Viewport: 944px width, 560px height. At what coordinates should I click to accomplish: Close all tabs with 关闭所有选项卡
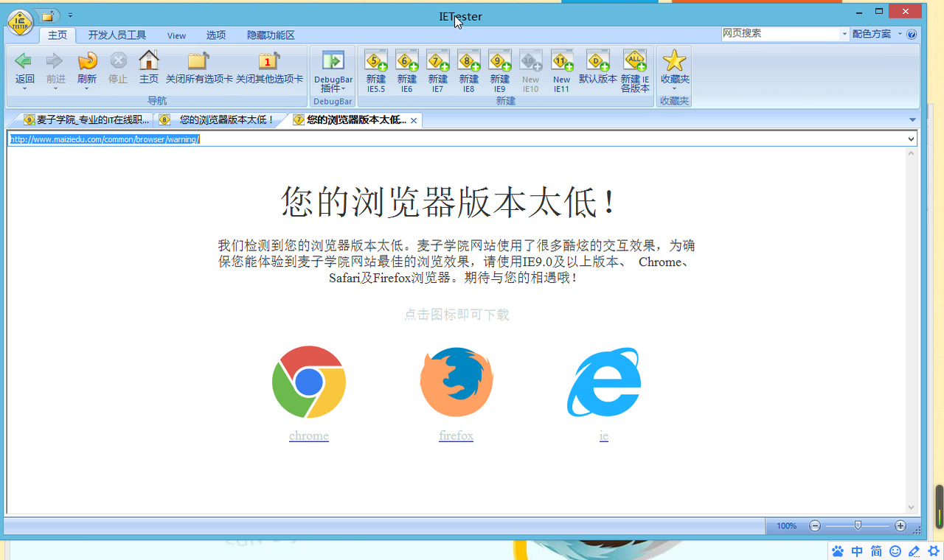[199, 60]
